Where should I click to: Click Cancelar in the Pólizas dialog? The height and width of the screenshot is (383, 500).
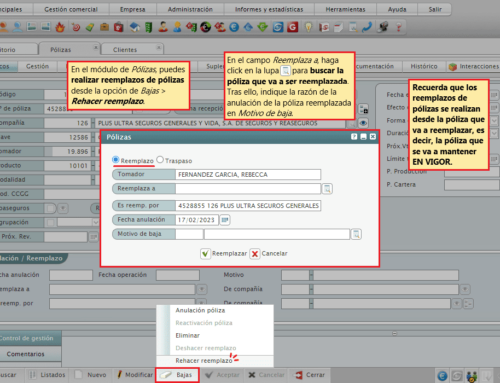269,254
